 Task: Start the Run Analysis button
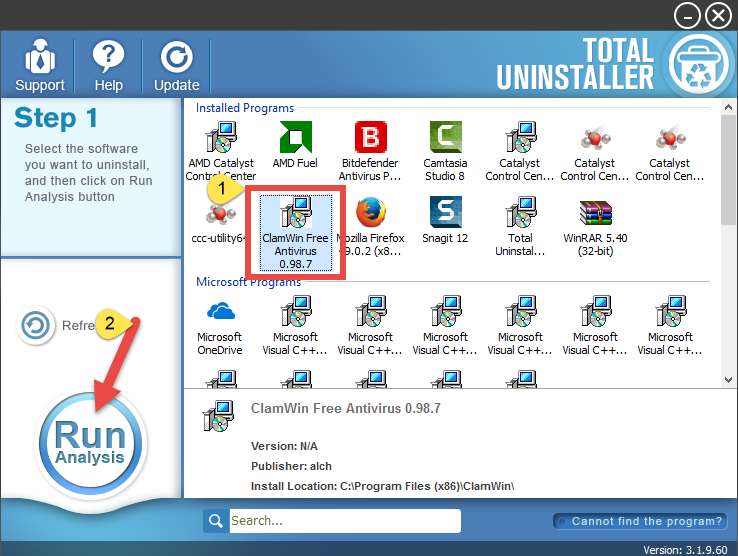click(90, 443)
